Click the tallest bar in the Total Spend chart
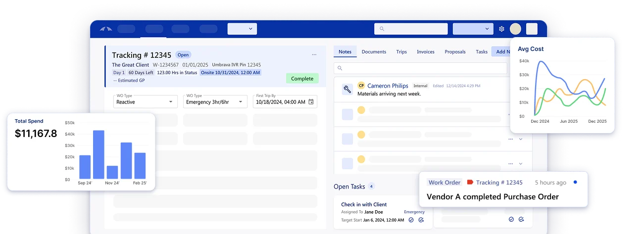Screen dimensions: 644x234 pyautogui.click(x=99, y=154)
